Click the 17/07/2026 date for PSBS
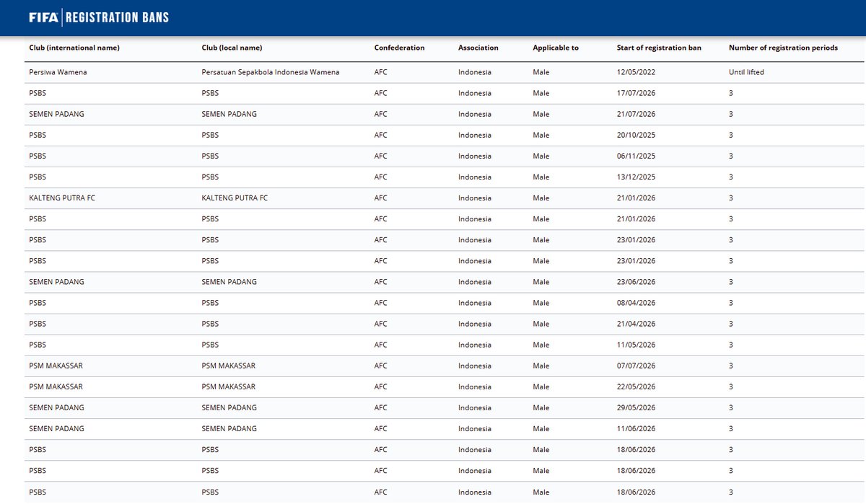The image size is (866, 504). point(636,93)
